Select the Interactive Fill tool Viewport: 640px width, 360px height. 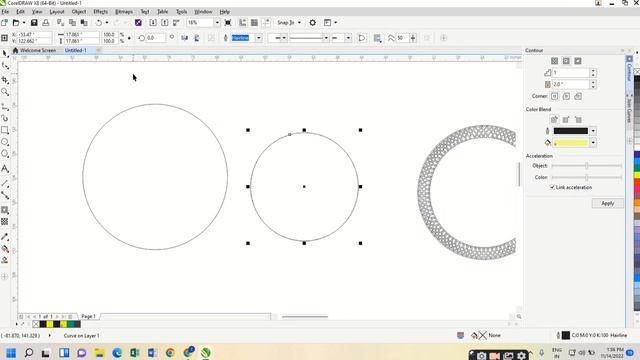tap(5, 249)
